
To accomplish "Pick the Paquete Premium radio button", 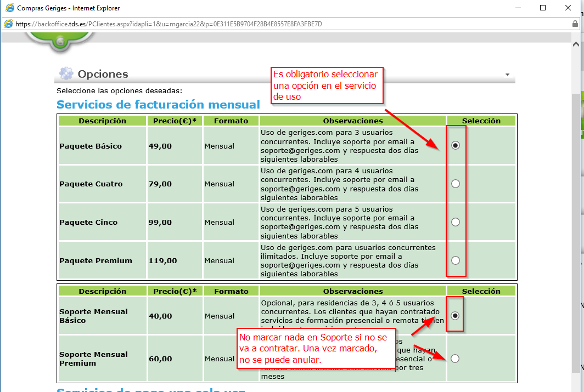I will (x=455, y=260).
